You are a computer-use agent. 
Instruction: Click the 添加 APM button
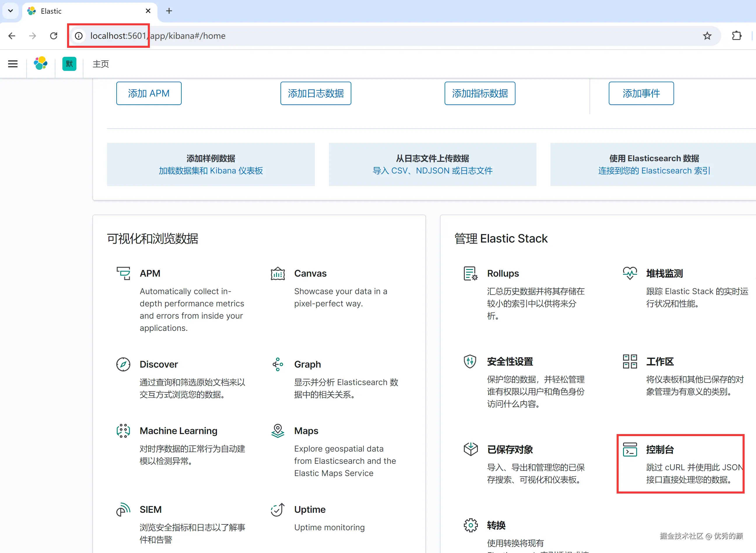point(149,93)
